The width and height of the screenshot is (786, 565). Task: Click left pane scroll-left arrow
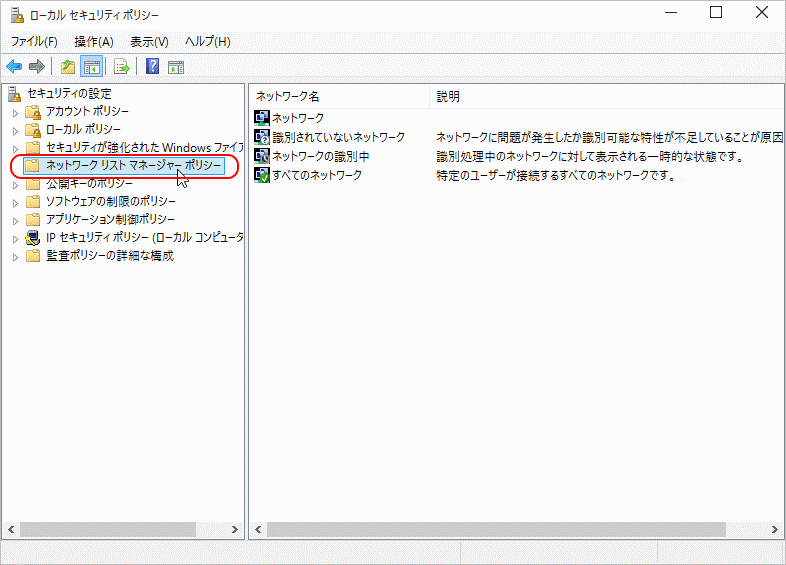(11, 529)
